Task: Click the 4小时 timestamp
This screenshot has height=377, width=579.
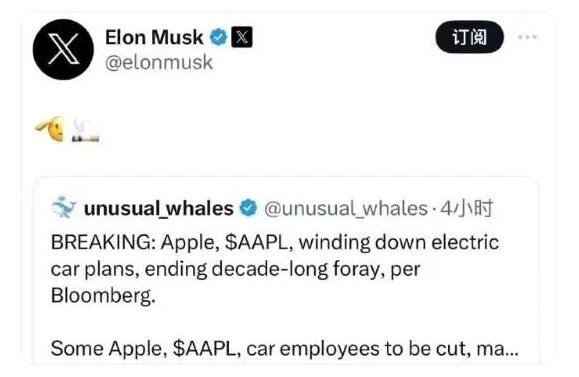Action: (467, 208)
